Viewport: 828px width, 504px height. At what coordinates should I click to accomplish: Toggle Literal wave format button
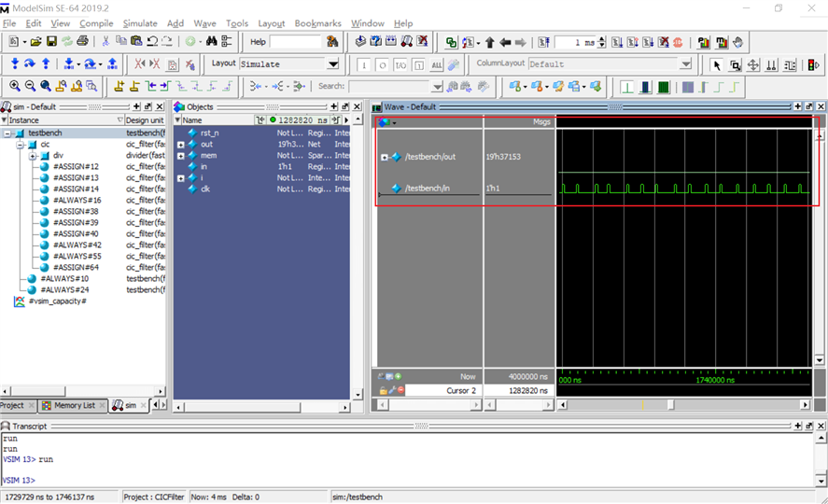pyautogui.click(x=626, y=87)
